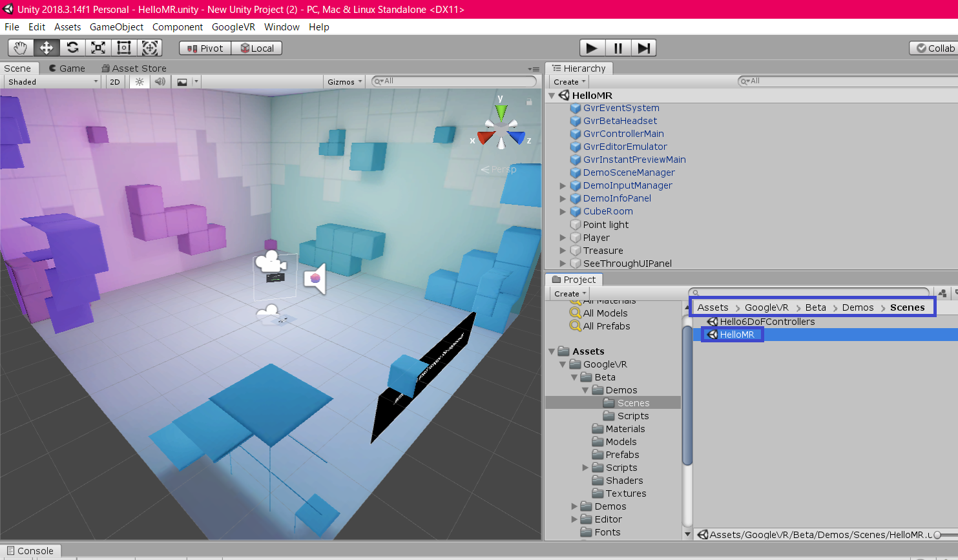The width and height of the screenshot is (958, 560).
Task: Click the Collab button
Action: 934,48
